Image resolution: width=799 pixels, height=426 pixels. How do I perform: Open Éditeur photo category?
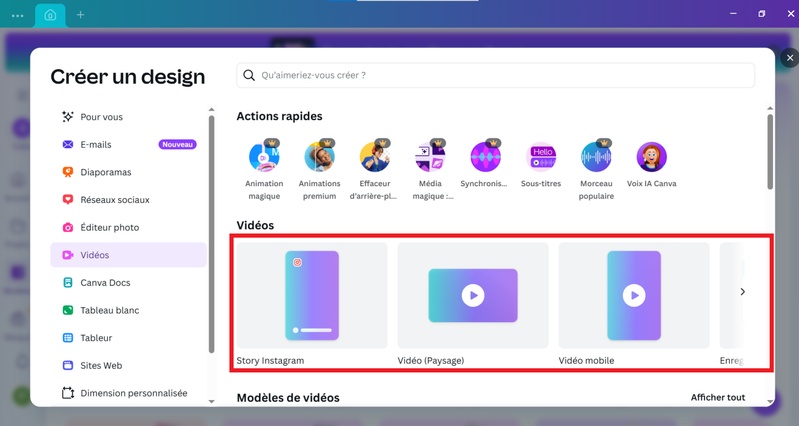click(128, 227)
